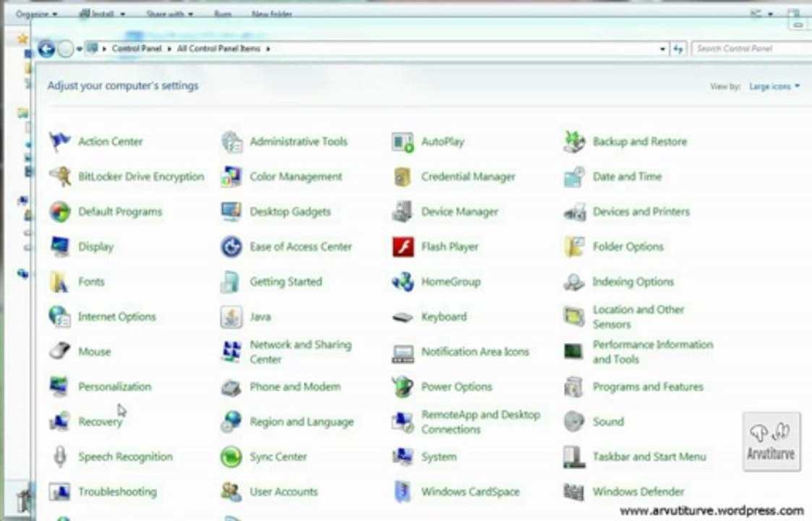Open the Phone and Modem link
This screenshot has height=521, width=812.
(295, 386)
